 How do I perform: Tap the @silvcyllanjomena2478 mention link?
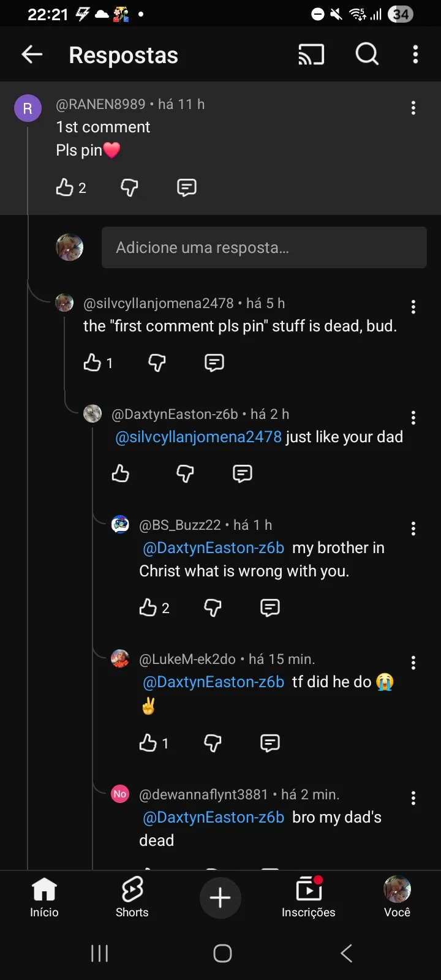[x=198, y=437]
